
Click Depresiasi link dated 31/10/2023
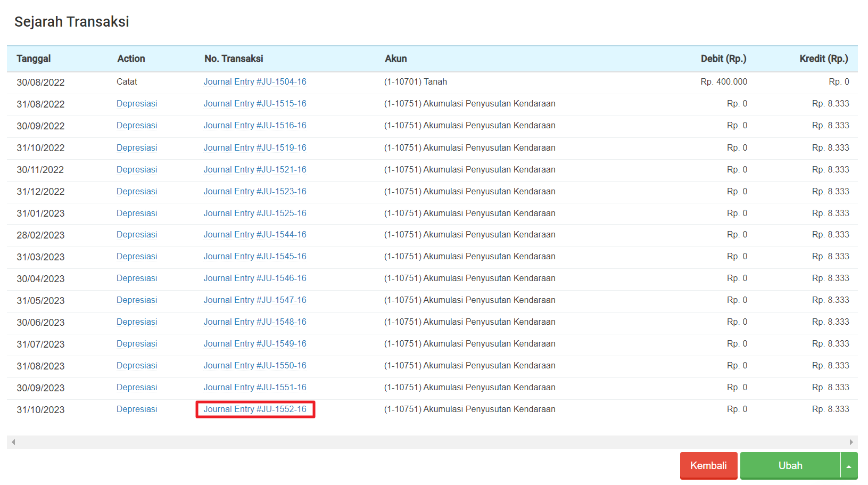click(137, 409)
